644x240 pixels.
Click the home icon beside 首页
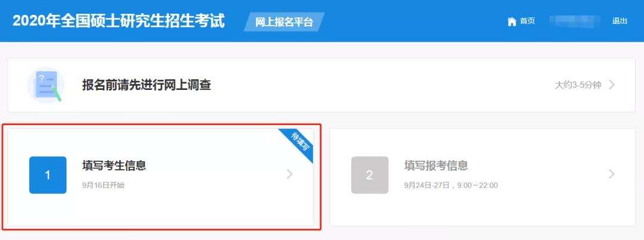coord(512,21)
